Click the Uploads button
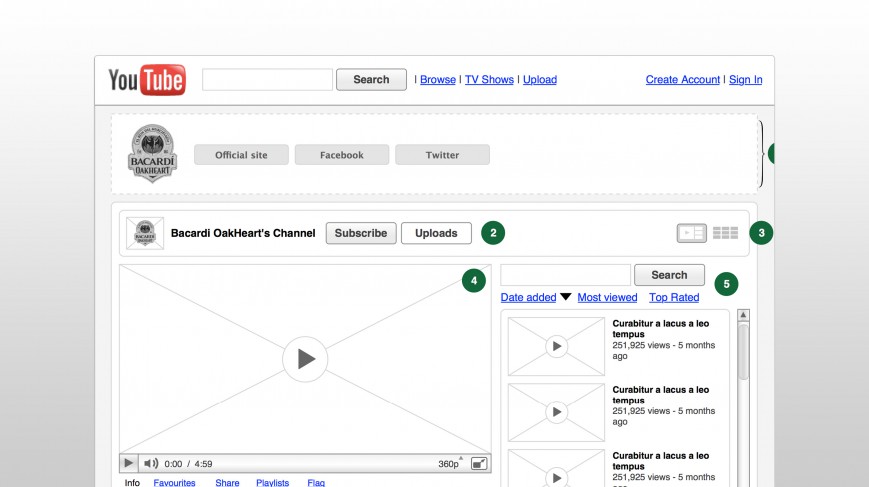 (x=436, y=233)
